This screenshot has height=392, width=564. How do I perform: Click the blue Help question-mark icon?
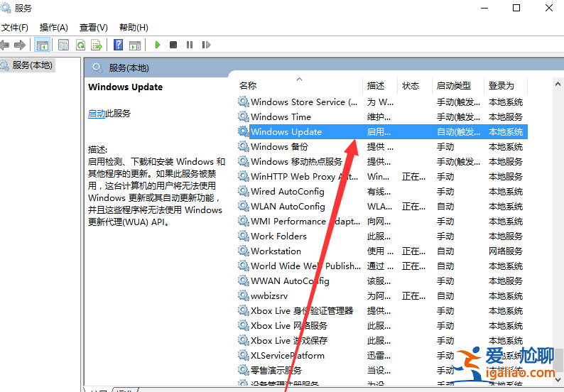(x=118, y=45)
